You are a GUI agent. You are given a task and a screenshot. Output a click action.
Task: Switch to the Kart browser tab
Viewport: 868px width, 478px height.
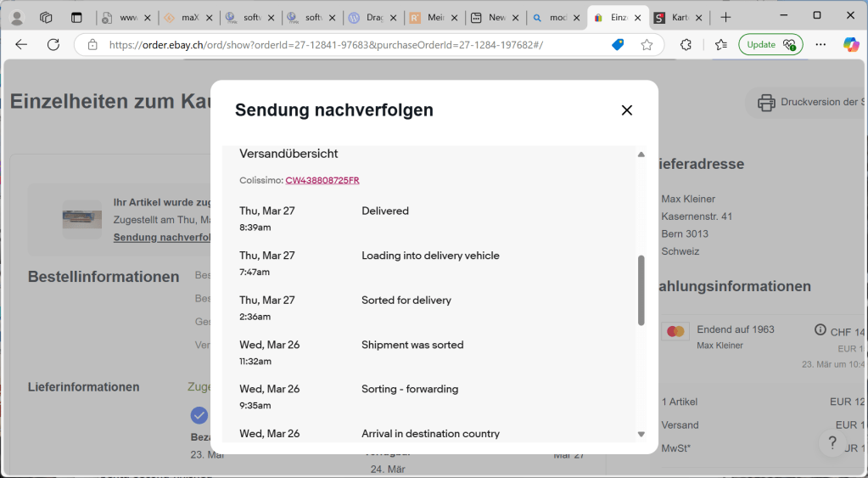click(x=675, y=17)
